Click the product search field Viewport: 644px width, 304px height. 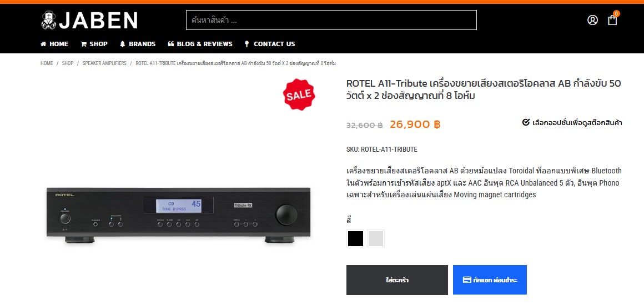click(x=331, y=20)
